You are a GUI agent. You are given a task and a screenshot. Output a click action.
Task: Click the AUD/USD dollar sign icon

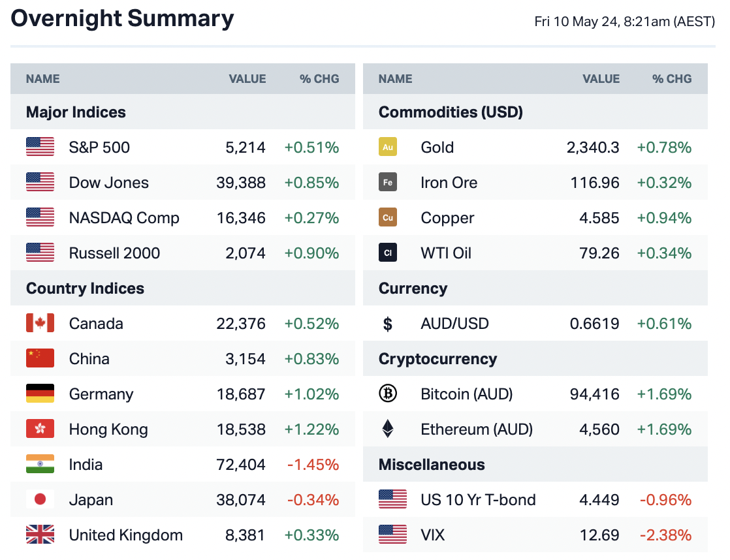[x=388, y=324]
